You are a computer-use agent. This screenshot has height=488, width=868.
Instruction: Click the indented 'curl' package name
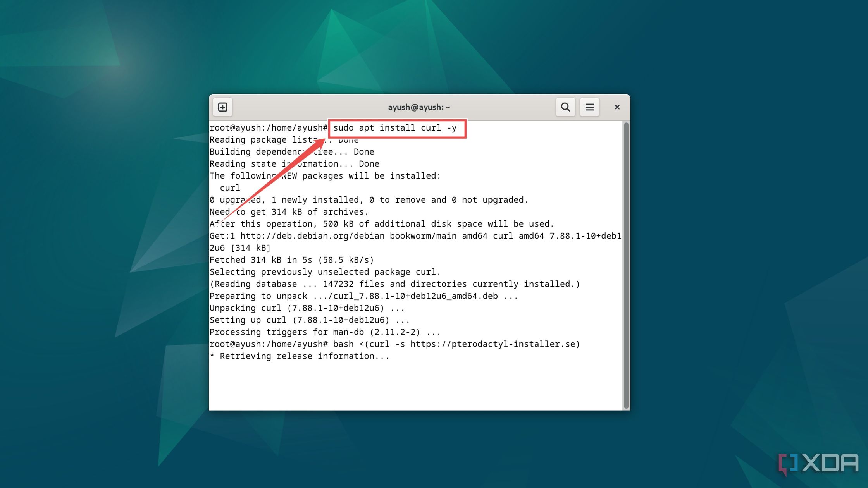click(230, 188)
